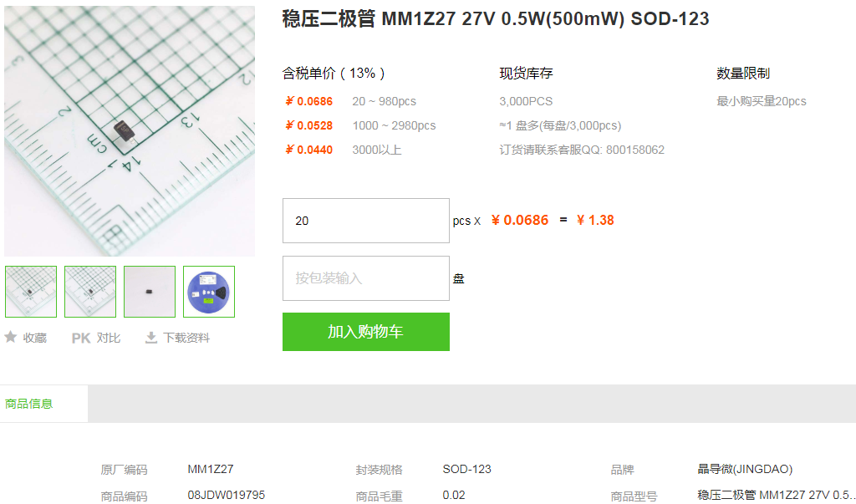Click the 晶导微(JINGDAO) brand name

[x=745, y=469]
